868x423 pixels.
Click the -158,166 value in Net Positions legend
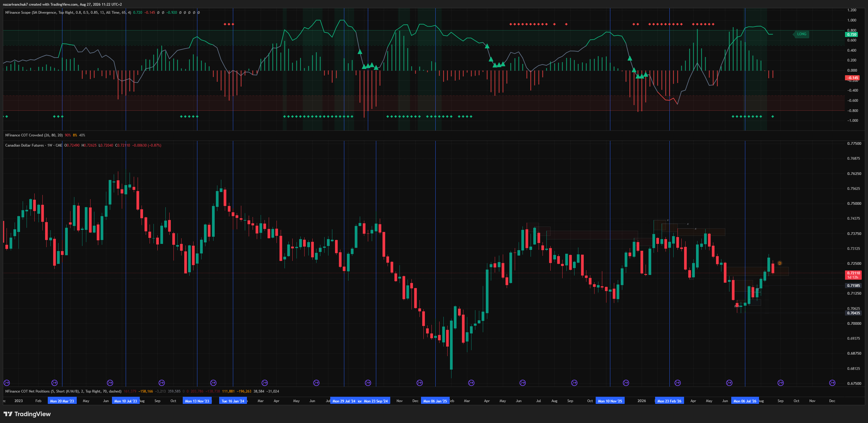[x=146, y=391]
